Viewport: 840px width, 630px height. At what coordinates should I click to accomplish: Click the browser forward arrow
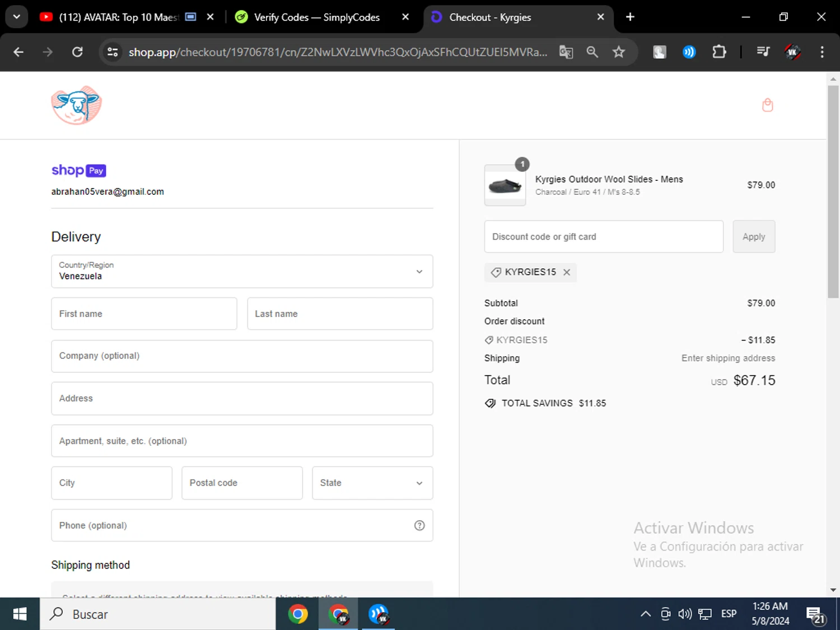click(x=48, y=52)
